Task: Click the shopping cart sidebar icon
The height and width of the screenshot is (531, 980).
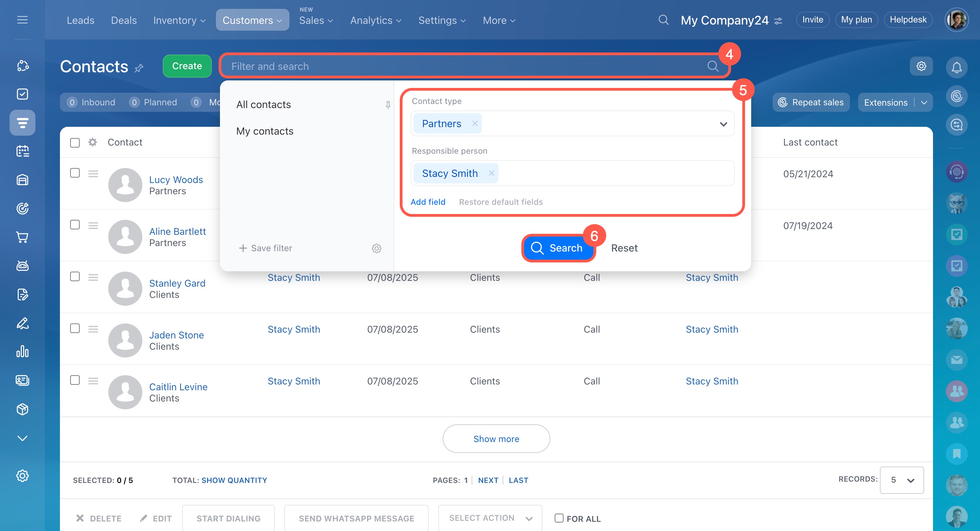Action: click(x=22, y=237)
